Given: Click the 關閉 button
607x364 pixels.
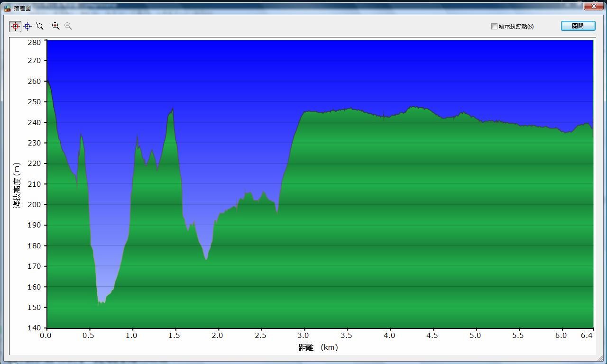Looking at the screenshot, I should (x=578, y=26).
